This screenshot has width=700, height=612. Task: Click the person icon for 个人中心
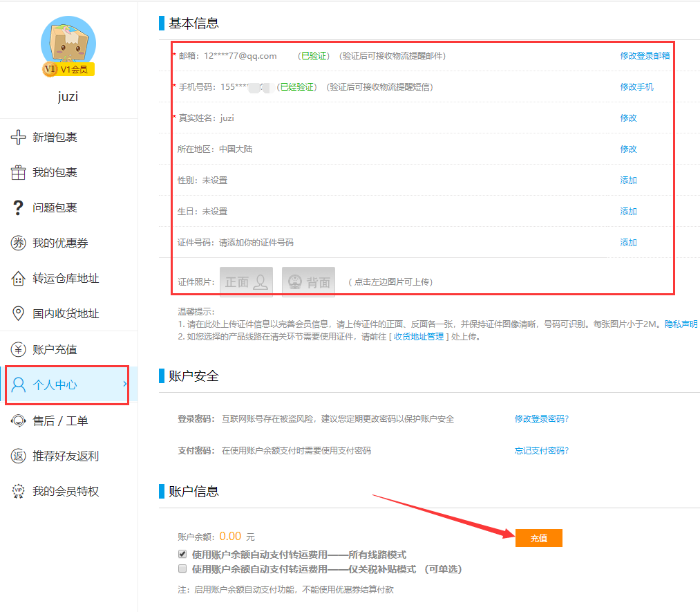coord(18,384)
